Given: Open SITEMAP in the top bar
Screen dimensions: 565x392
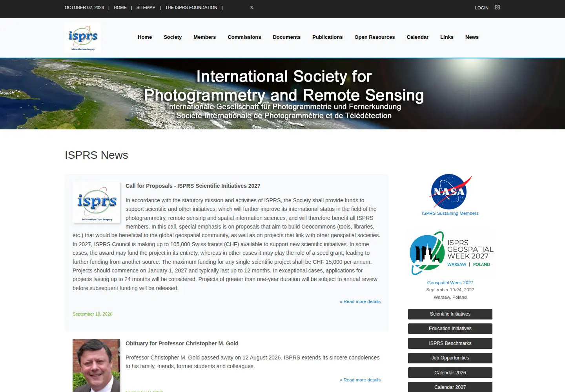Looking at the screenshot, I should 146,7.
